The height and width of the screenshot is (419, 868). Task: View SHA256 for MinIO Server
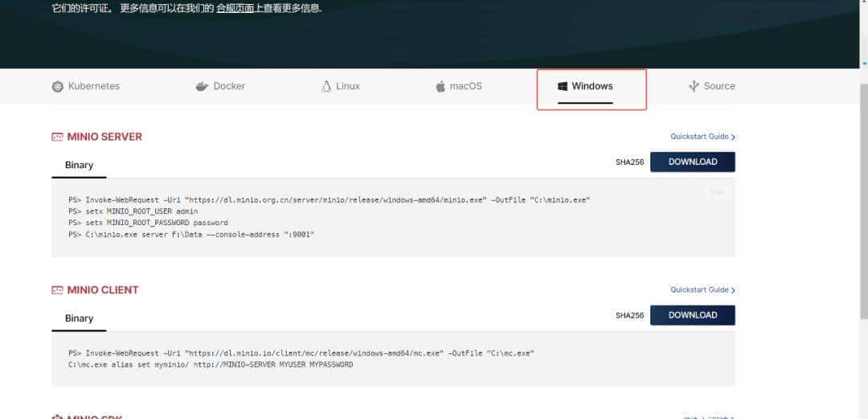tap(629, 162)
